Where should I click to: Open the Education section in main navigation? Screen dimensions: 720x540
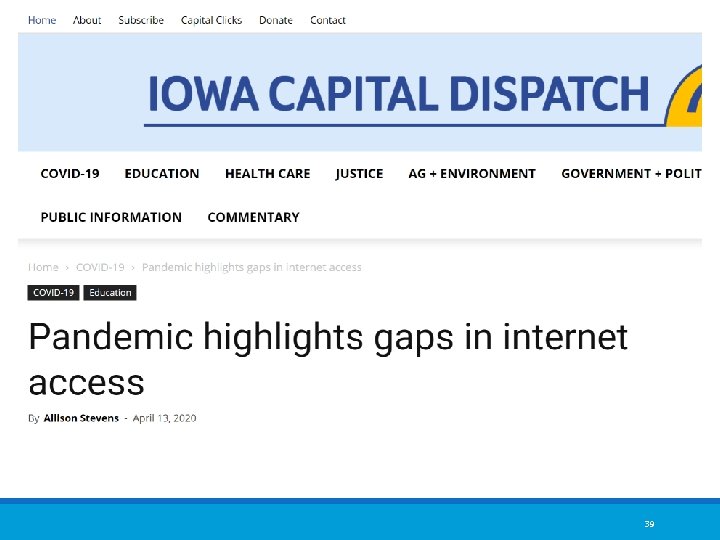click(162, 174)
